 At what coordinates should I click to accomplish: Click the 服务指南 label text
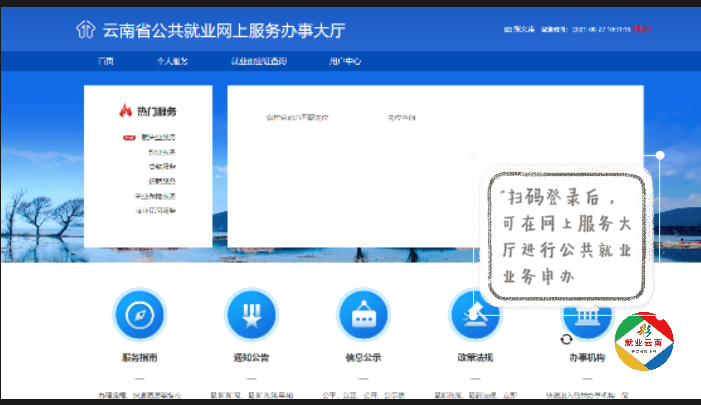coord(140,358)
